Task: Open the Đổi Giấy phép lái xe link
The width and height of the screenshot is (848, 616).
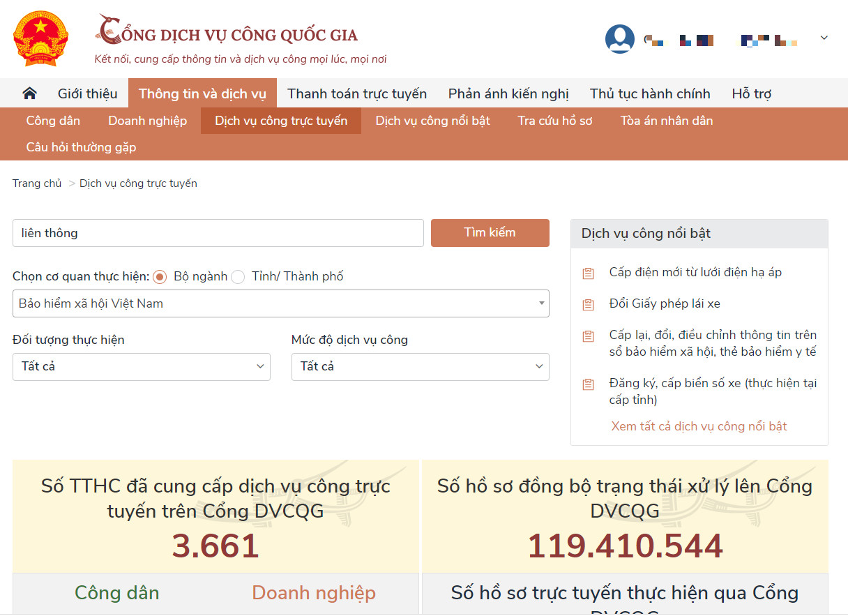Action: pyautogui.click(x=665, y=303)
